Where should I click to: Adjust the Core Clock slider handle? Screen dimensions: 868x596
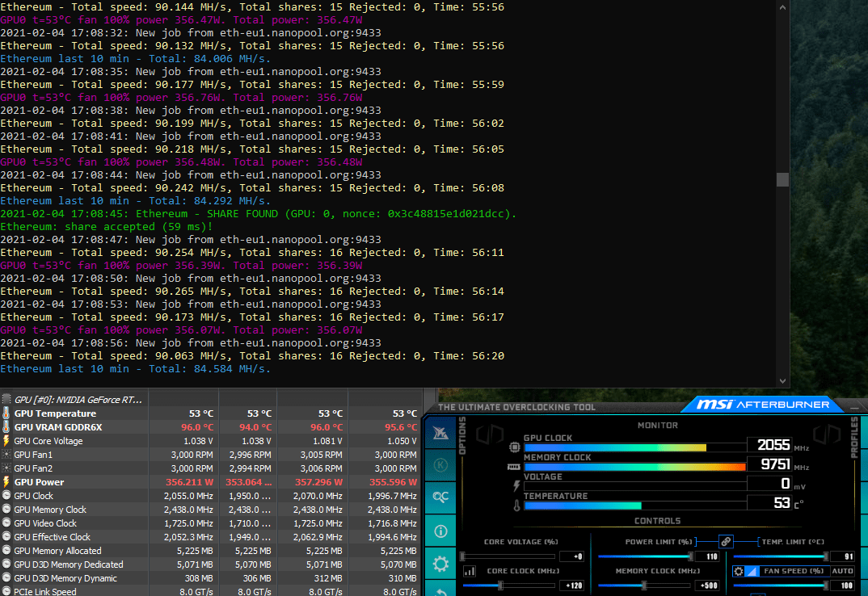click(x=500, y=585)
